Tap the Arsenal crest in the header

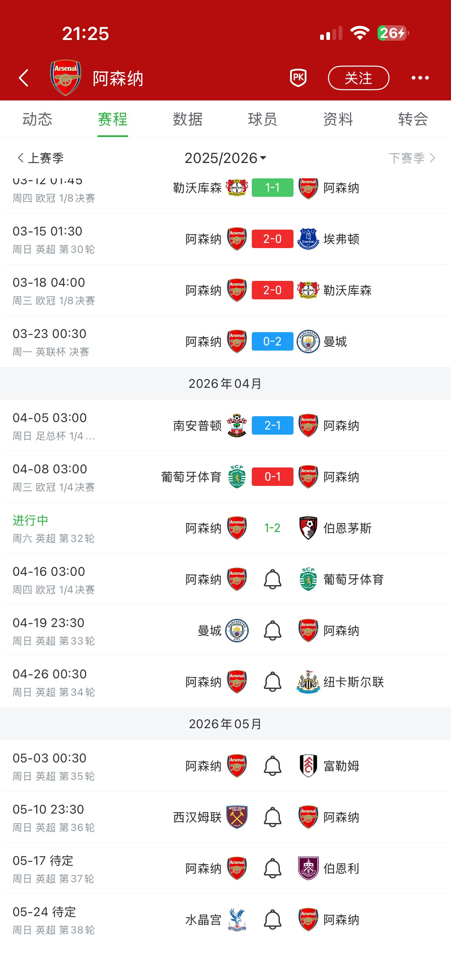pyautogui.click(x=65, y=78)
